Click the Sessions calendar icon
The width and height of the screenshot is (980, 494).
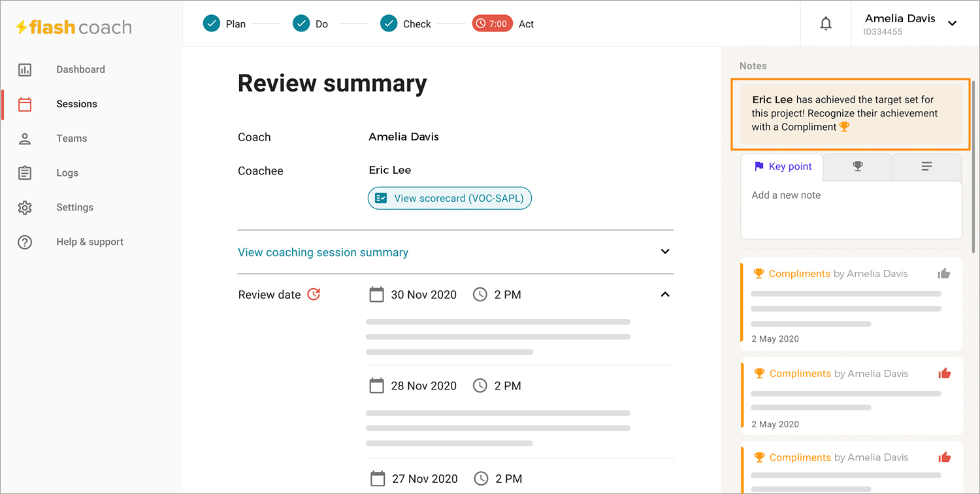point(25,105)
